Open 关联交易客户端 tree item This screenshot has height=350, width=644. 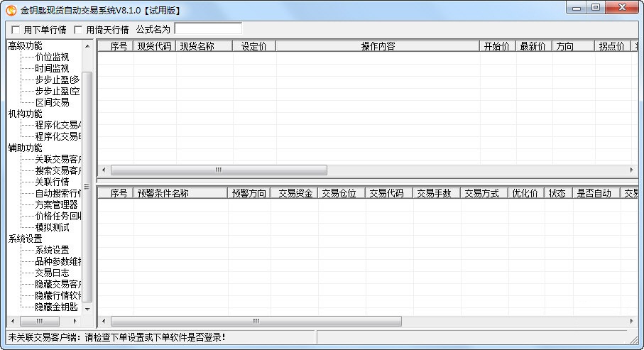tap(58, 160)
